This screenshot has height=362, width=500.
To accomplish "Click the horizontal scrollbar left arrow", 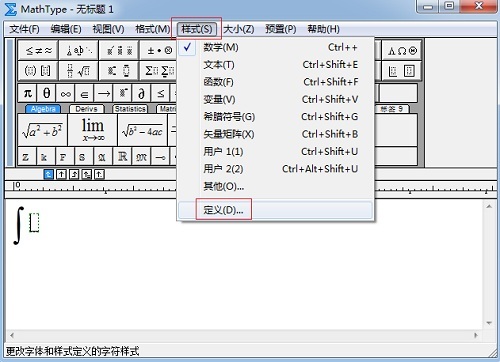I will pos(12,335).
